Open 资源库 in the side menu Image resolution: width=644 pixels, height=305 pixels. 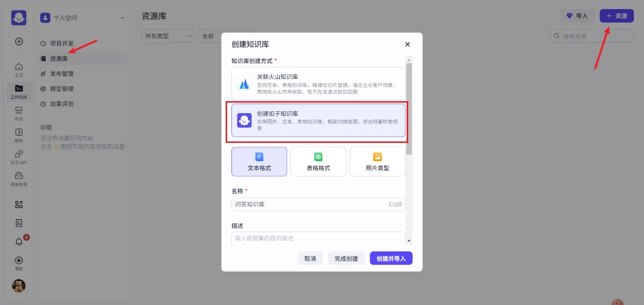(x=83, y=59)
